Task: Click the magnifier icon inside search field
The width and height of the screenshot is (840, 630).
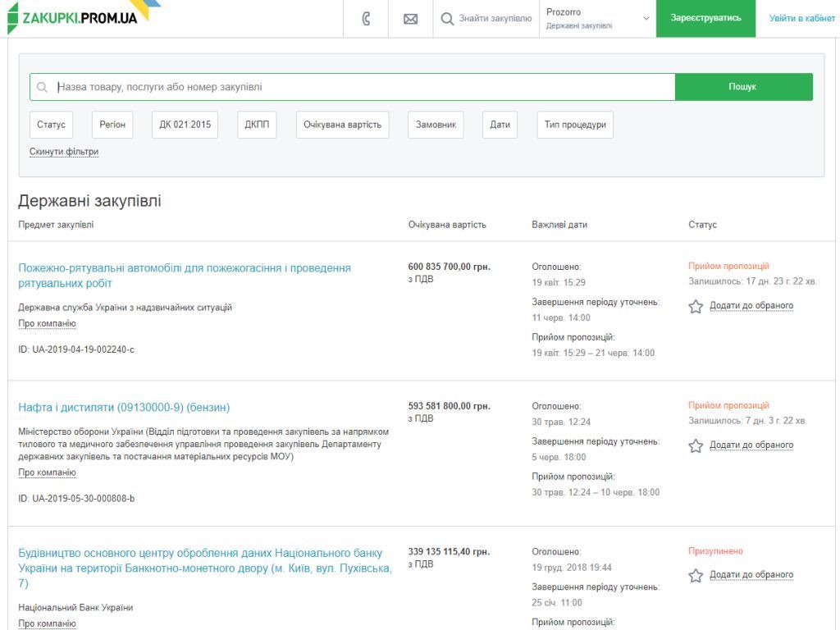Action: (x=42, y=87)
